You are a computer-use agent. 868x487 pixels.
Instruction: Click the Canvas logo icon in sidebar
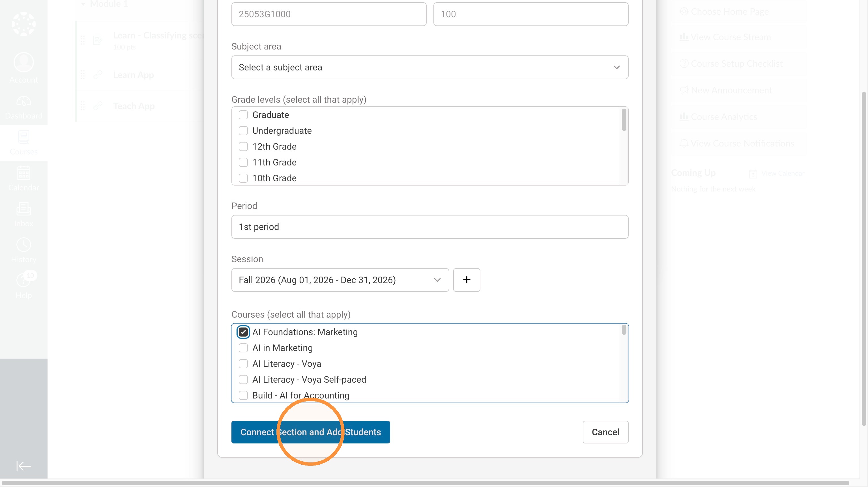tap(23, 23)
